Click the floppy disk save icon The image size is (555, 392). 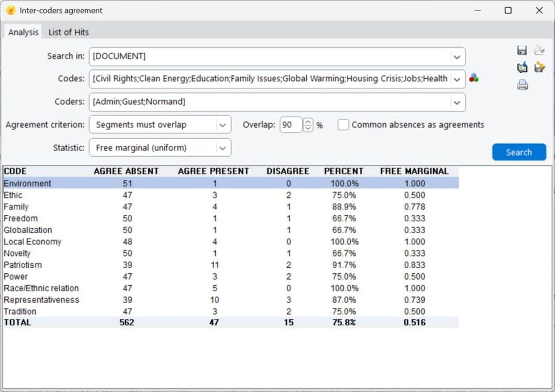click(x=522, y=50)
